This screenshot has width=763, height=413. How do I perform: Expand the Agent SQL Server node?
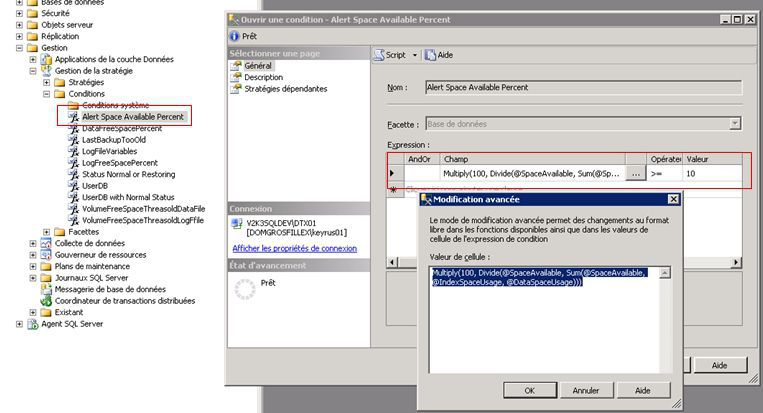coord(19,324)
